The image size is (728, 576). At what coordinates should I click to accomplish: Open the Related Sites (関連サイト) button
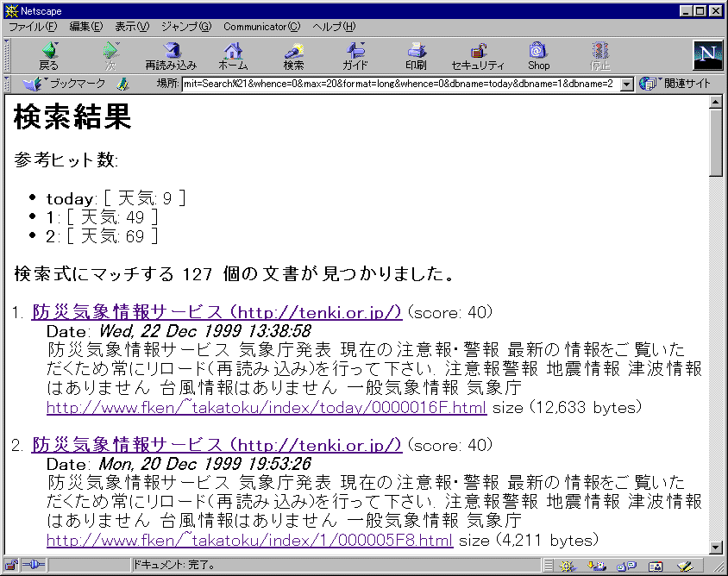(x=675, y=84)
